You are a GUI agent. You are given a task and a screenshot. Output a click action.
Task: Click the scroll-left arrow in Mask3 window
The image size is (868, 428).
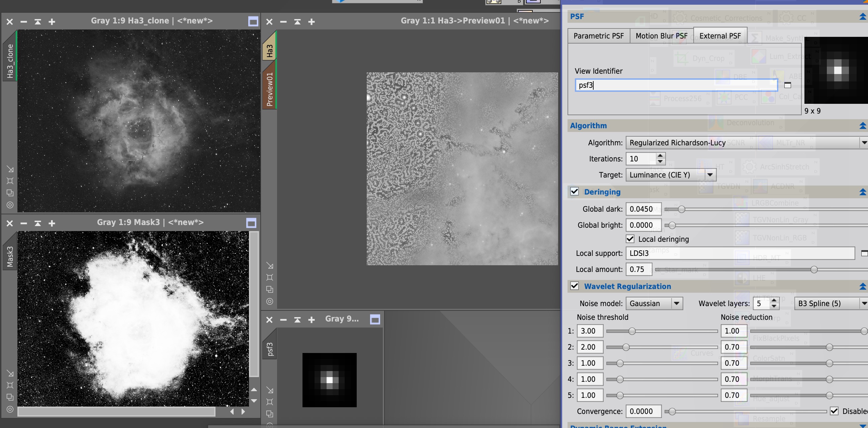(232, 412)
